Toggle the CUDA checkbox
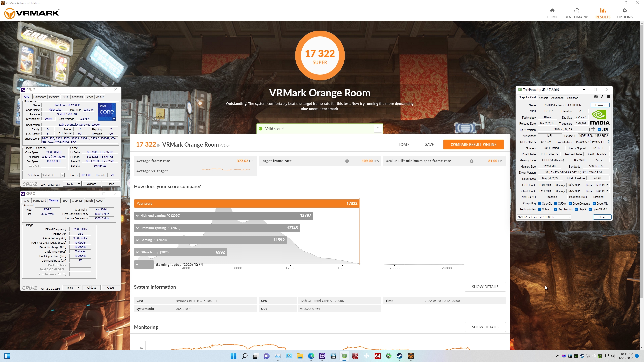644x362 pixels. (x=556, y=204)
